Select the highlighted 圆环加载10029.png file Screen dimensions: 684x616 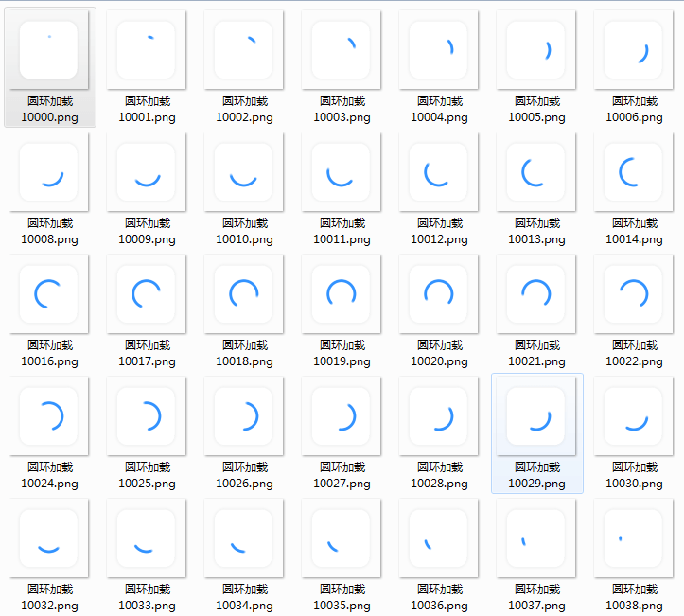click(536, 415)
